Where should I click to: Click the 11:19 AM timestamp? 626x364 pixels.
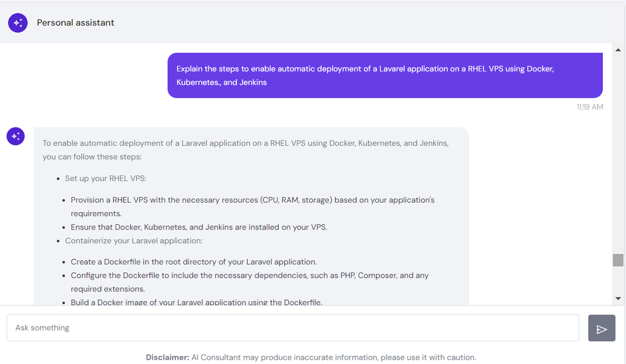click(x=590, y=107)
